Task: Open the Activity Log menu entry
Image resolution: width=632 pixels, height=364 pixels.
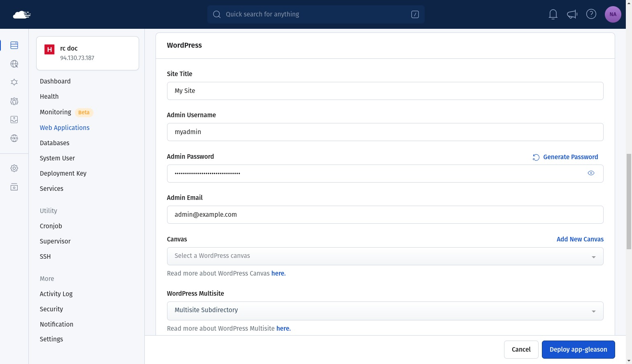Action: pos(56,294)
